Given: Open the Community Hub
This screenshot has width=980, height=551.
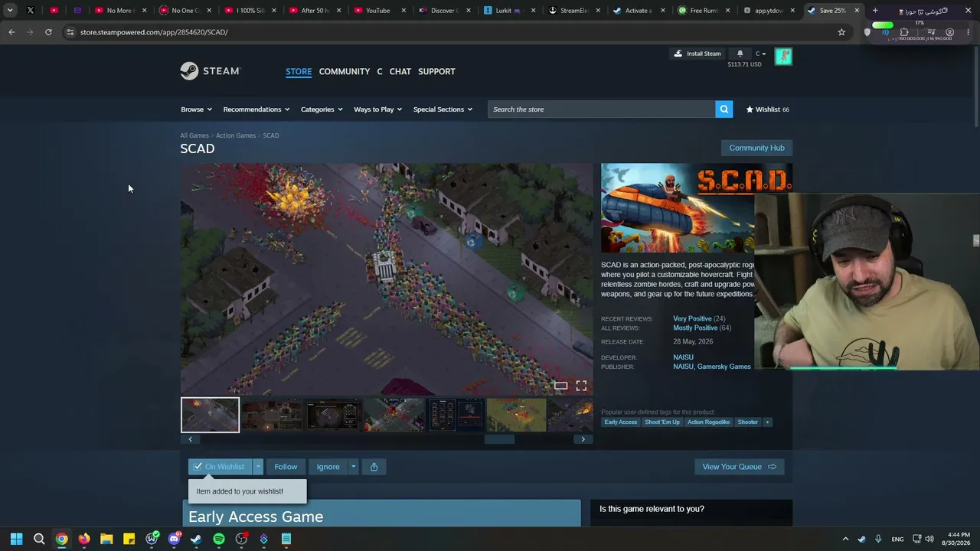Looking at the screenshot, I should click(x=756, y=148).
